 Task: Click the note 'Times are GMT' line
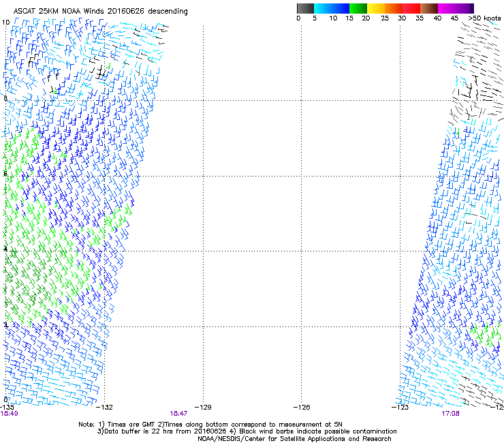(210, 425)
